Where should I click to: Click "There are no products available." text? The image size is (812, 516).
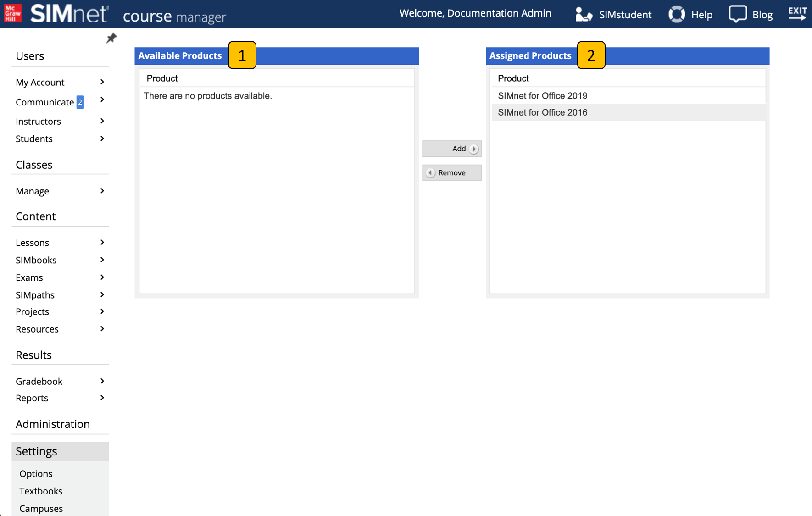(208, 96)
